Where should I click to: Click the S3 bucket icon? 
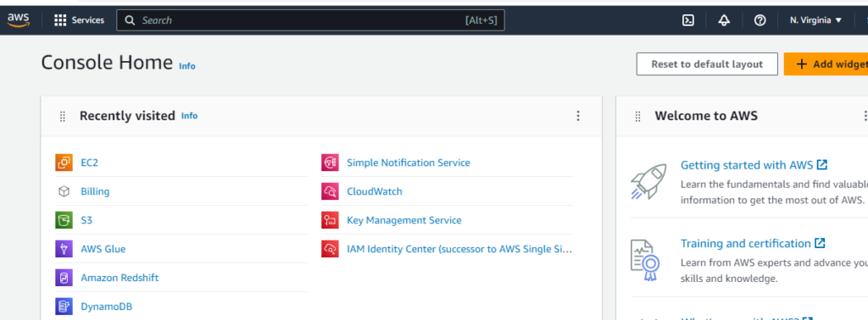[64, 220]
